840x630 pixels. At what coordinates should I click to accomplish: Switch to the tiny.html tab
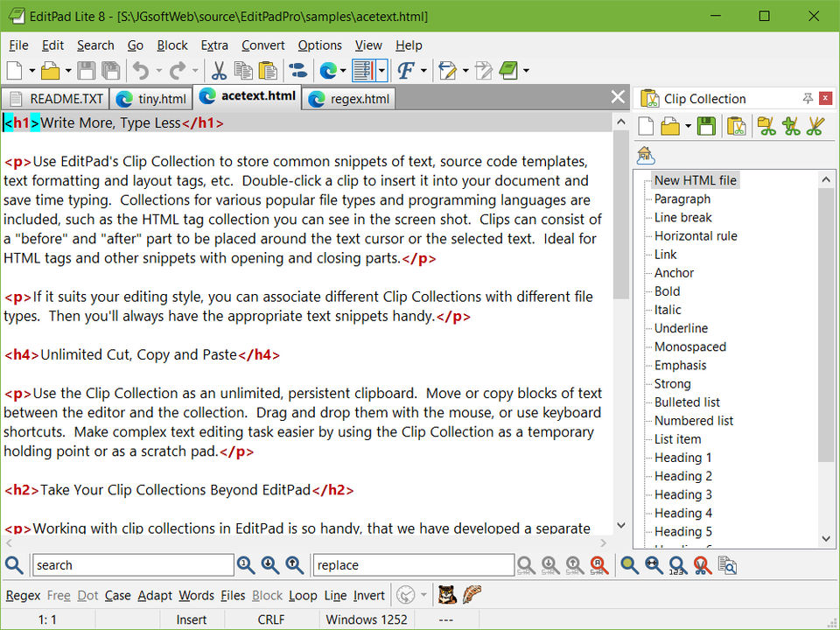[x=151, y=99]
